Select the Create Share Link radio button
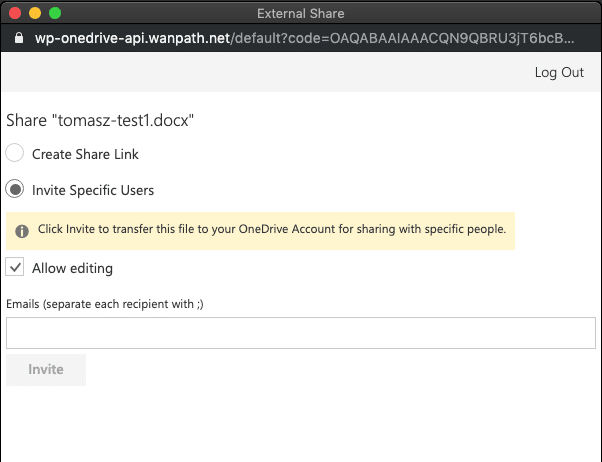The width and height of the screenshot is (602, 462). 15,154
